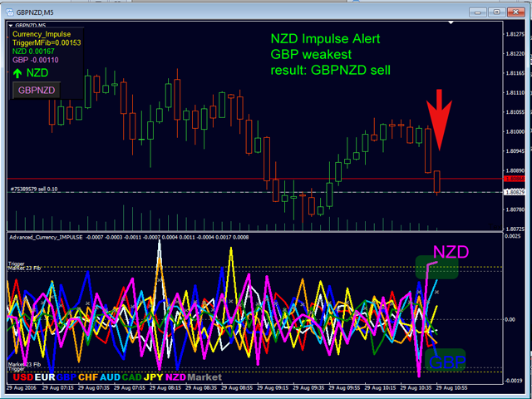Click the 1.80829 order price label
532x399 pixels.
514,192
